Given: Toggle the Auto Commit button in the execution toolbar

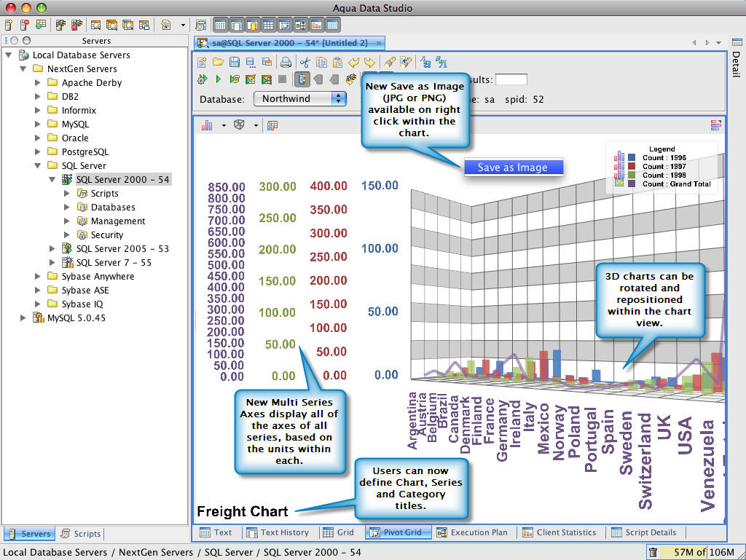Looking at the screenshot, I should pos(302,79).
